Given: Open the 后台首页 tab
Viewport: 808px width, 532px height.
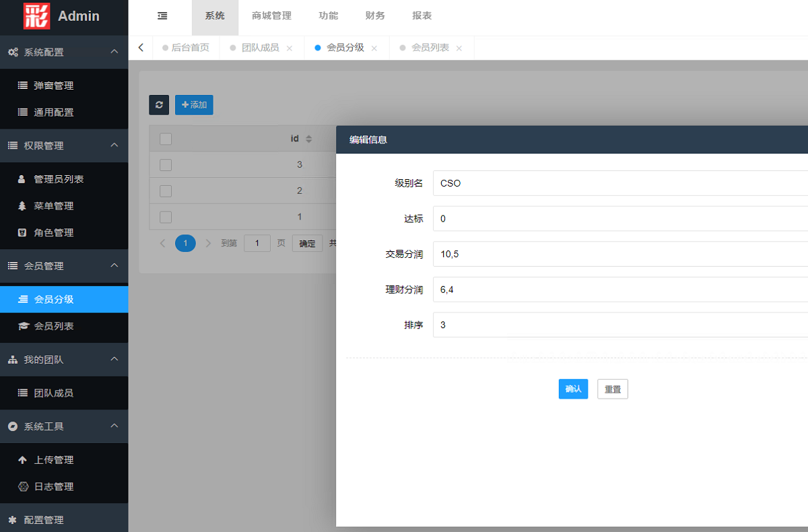Looking at the screenshot, I should [x=190, y=48].
